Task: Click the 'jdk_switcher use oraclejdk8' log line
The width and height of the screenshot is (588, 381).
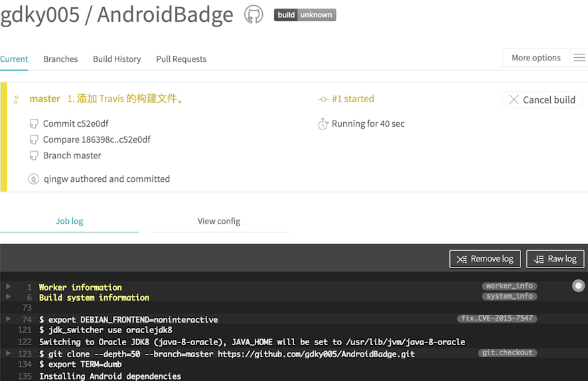Action: coord(106,330)
